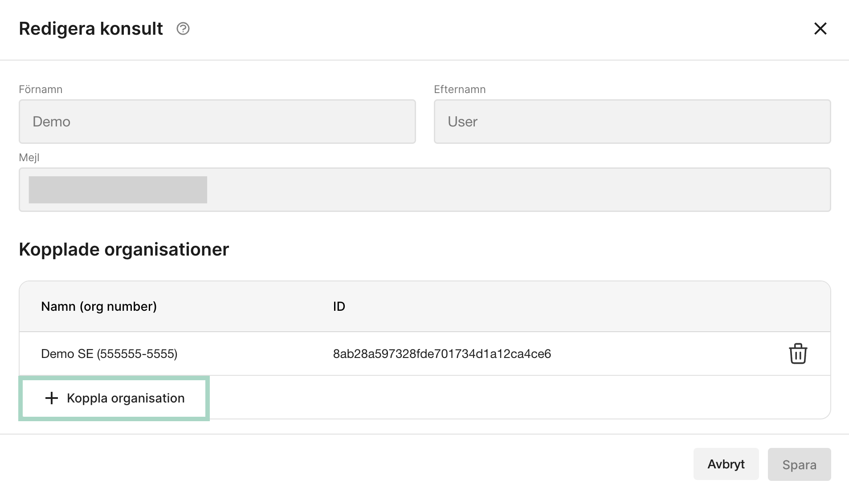The image size is (849, 504).
Task: Select the Demo SE (555555-5555) cell
Action: pyautogui.click(x=109, y=354)
